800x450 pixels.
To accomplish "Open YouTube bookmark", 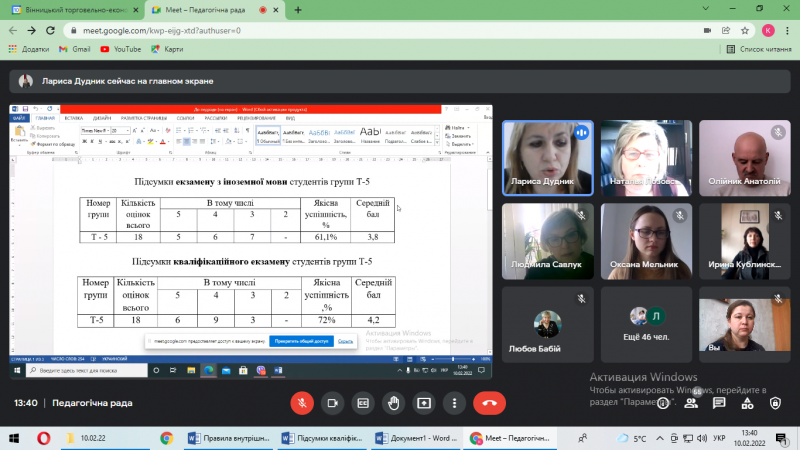I will (x=121, y=49).
